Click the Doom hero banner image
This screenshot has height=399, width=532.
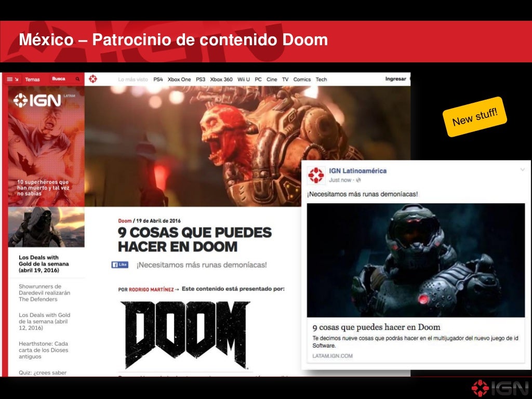point(247,146)
